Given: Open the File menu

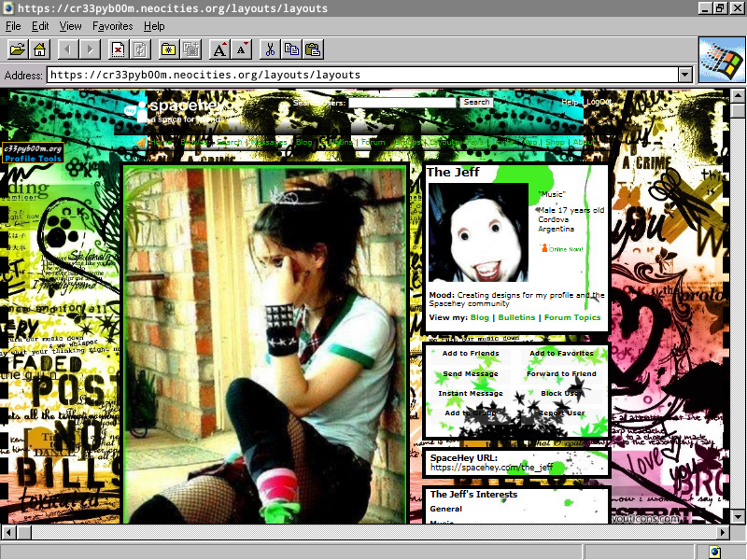Looking at the screenshot, I should 13,26.
